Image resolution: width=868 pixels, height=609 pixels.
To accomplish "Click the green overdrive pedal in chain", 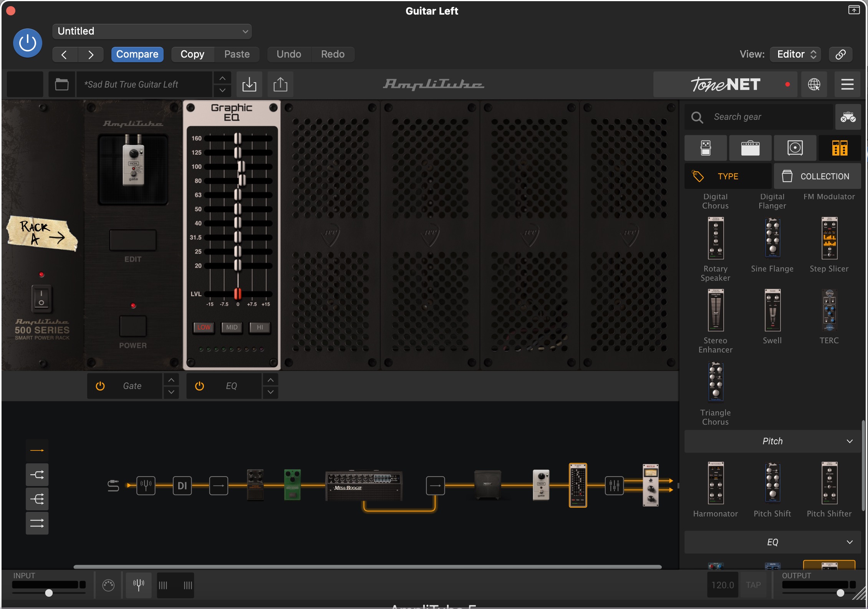I will 292,485.
